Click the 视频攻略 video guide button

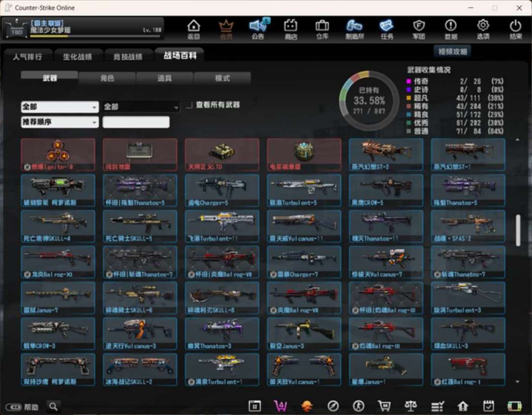click(x=452, y=52)
